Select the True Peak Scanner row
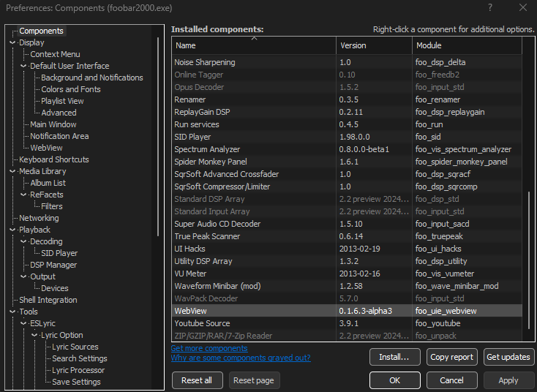This screenshot has width=537, height=392. 347,236
